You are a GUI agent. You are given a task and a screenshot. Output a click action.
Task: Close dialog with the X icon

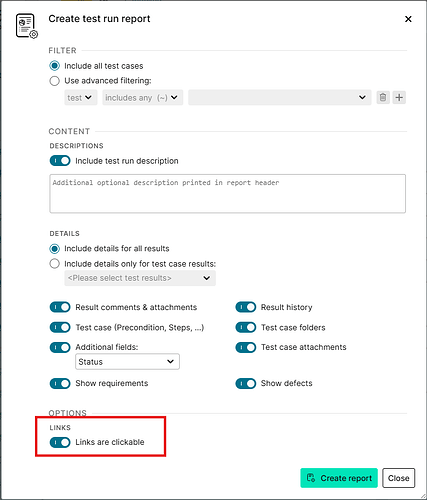[408, 19]
